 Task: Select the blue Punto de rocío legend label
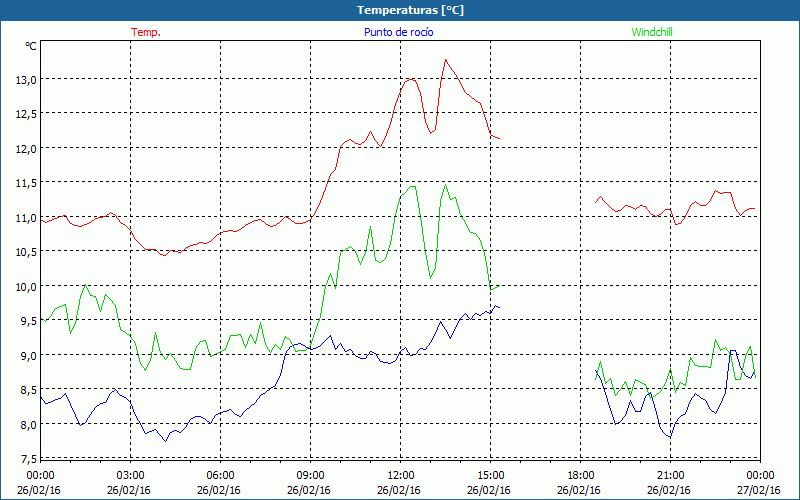click(x=398, y=32)
